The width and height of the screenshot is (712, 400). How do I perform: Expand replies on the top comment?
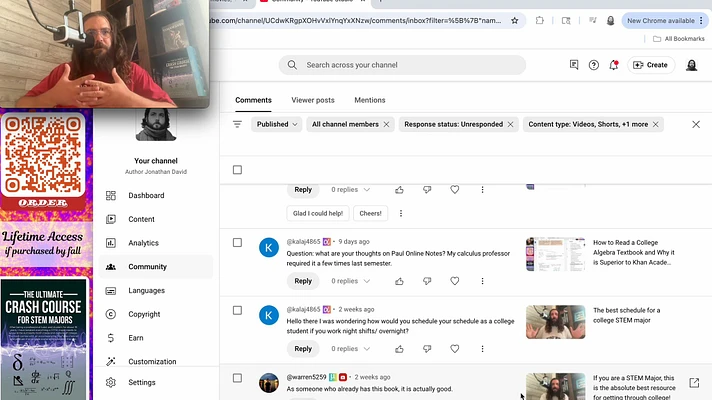click(350, 190)
